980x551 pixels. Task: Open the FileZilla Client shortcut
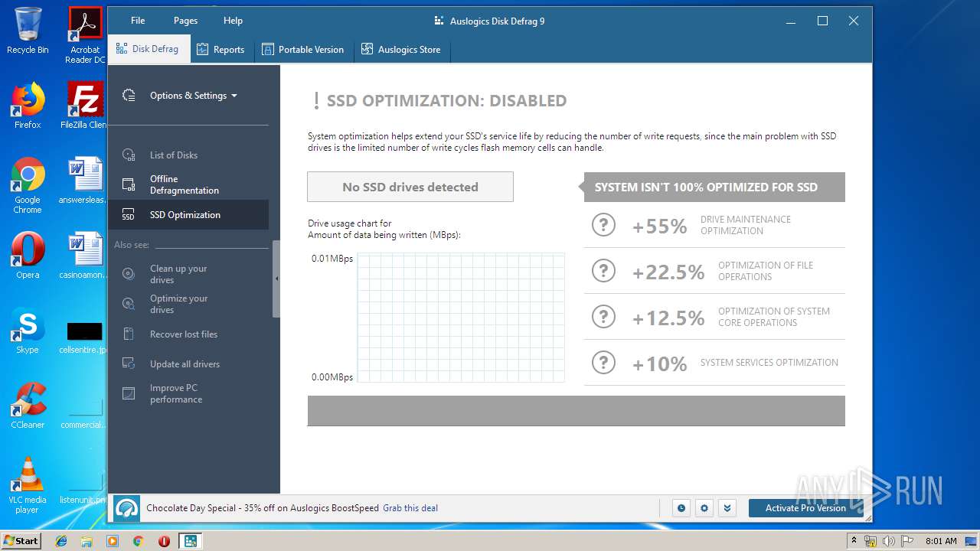point(85,106)
